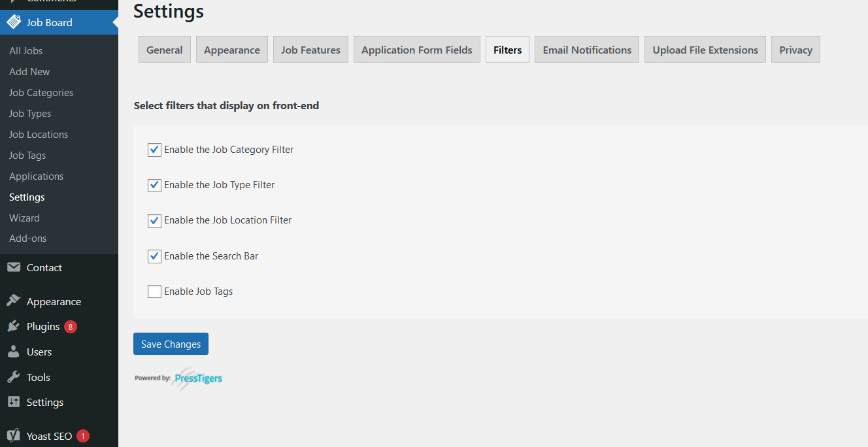Open the Job Categories submenu item
Image resolution: width=868 pixels, height=447 pixels.
point(41,92)
